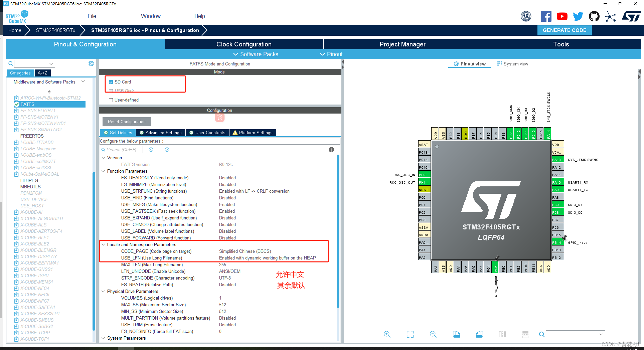Screen dimensions: 644x350
Task: Select the zoom-in tool under Pinout view
Action: (387, 334)
